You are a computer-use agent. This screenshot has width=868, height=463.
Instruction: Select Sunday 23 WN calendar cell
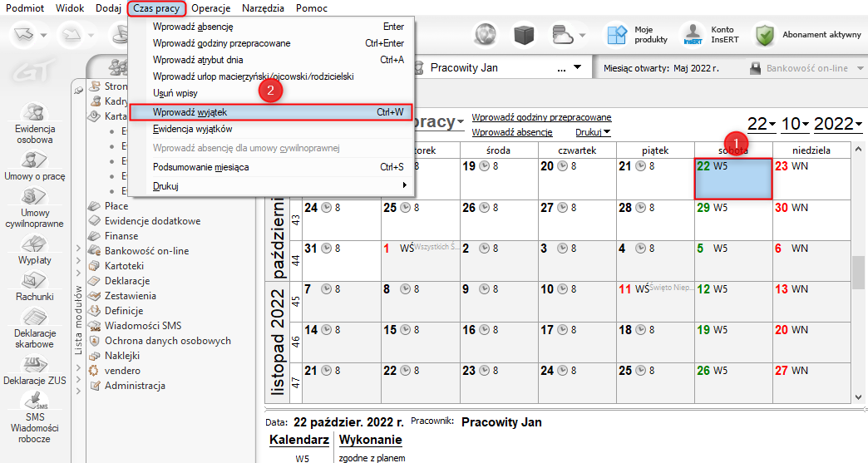(811, 179)
